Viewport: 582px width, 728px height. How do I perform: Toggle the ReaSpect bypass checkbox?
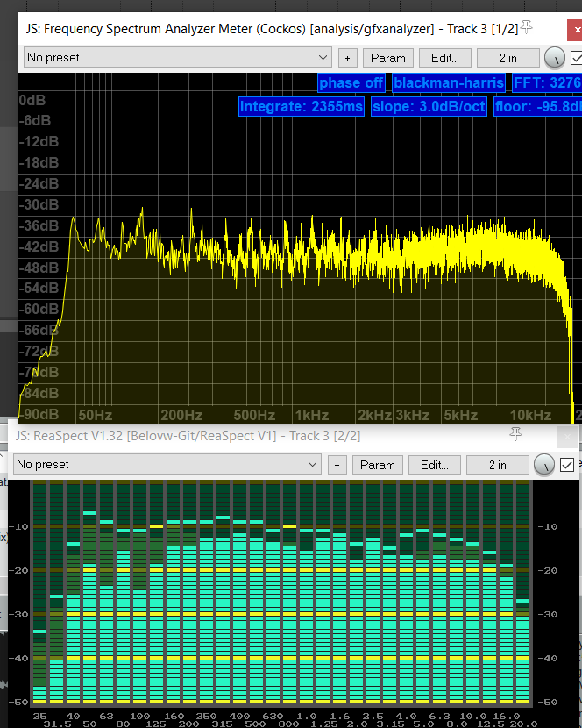(567, 465)
